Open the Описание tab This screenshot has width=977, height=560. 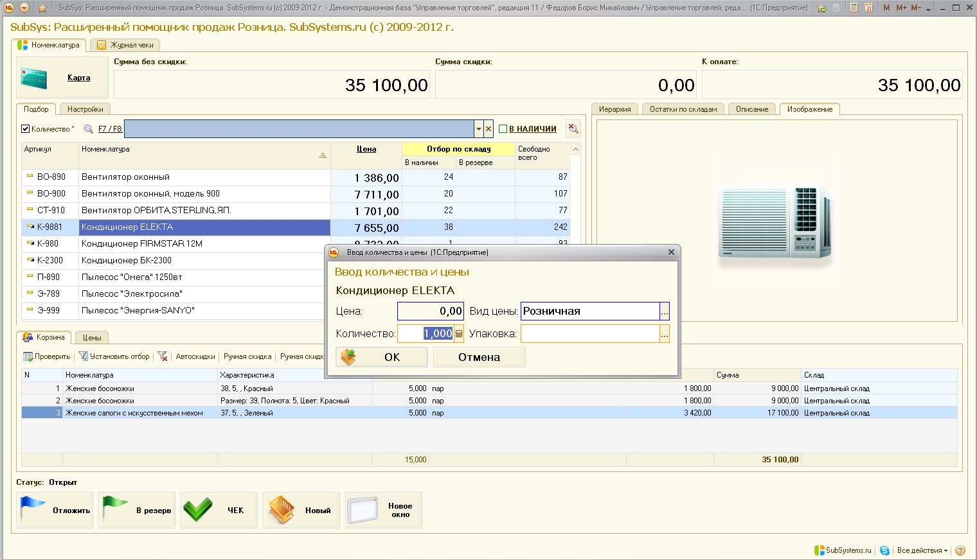pyautogui.click(x=752, y=109)
